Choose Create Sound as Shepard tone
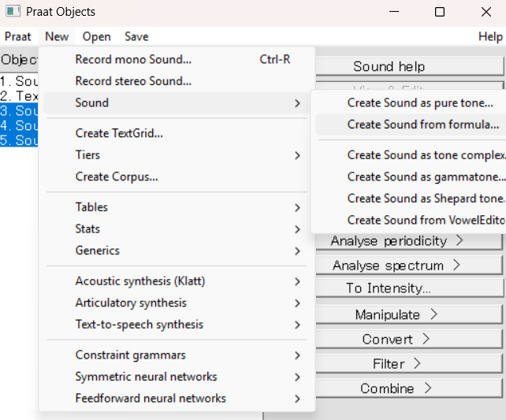This screenshot has width=506, height=420. 411,198
